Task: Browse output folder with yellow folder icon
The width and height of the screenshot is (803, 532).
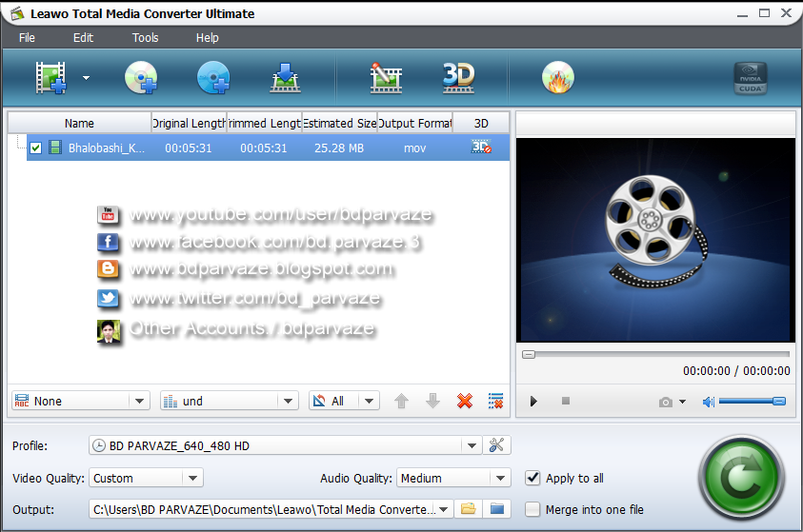Action: point(468,509)
